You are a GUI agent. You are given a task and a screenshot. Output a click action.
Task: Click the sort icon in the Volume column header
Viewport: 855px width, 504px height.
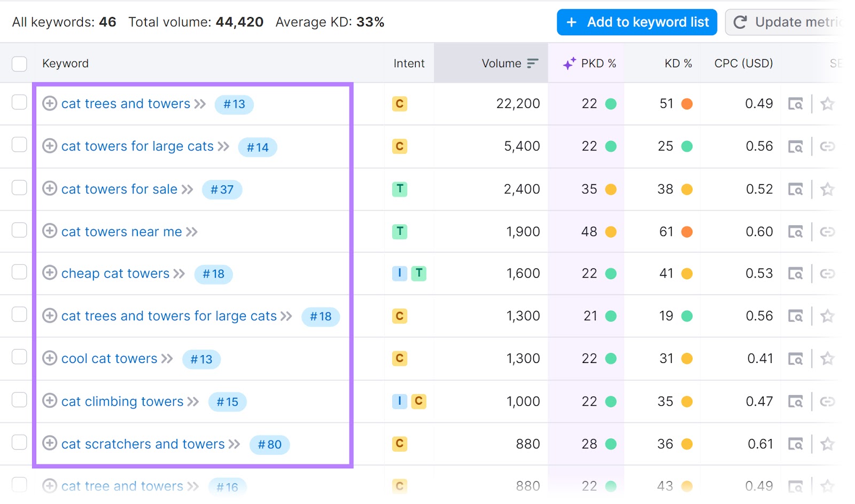532,63
